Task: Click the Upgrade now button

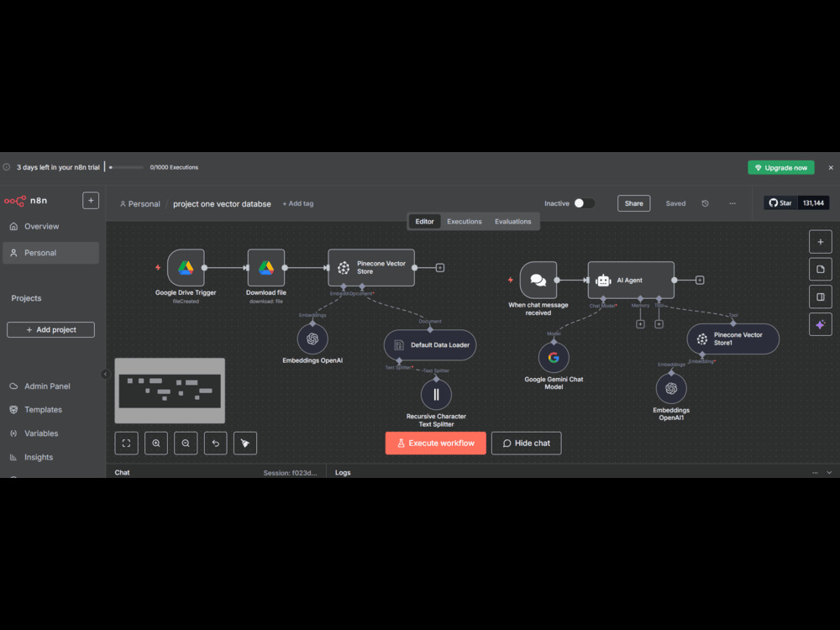Action: [781, 168]
